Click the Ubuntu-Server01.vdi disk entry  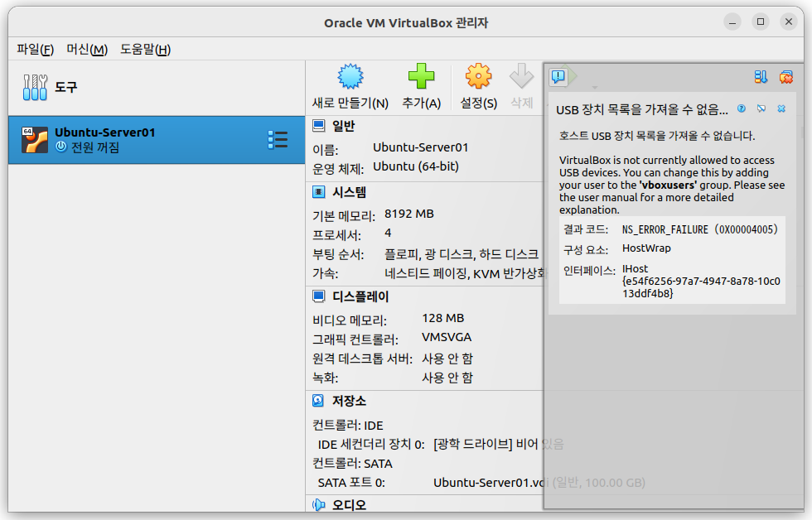539,483
